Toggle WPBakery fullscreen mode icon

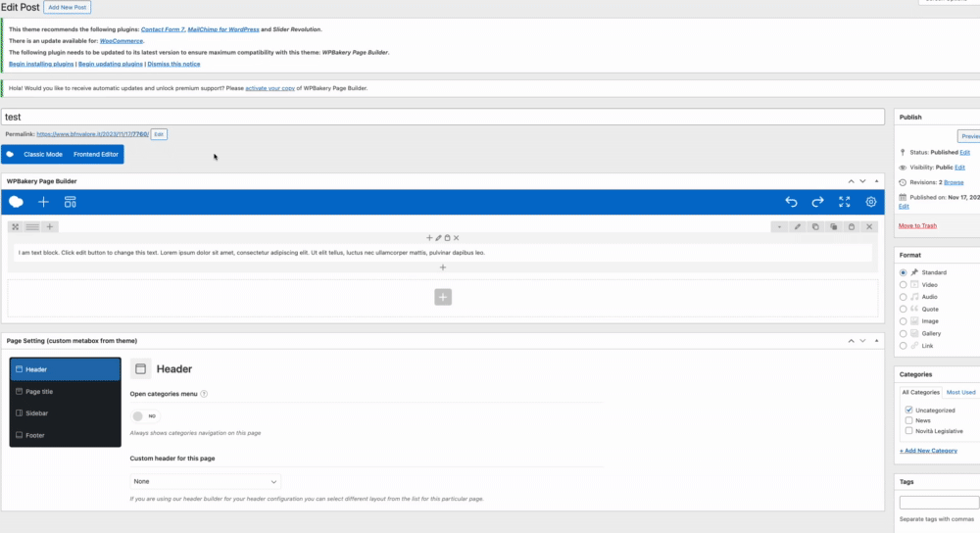tap(845, 202)
